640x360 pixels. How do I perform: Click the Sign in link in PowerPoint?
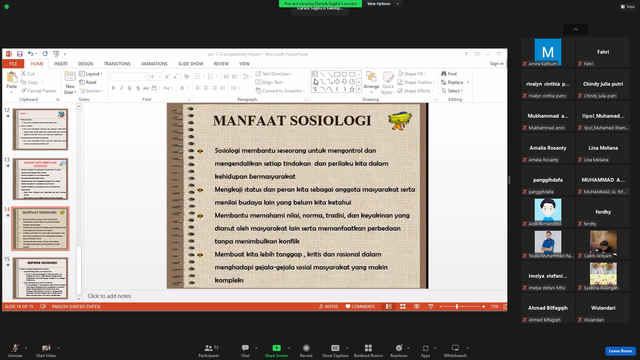497,63
